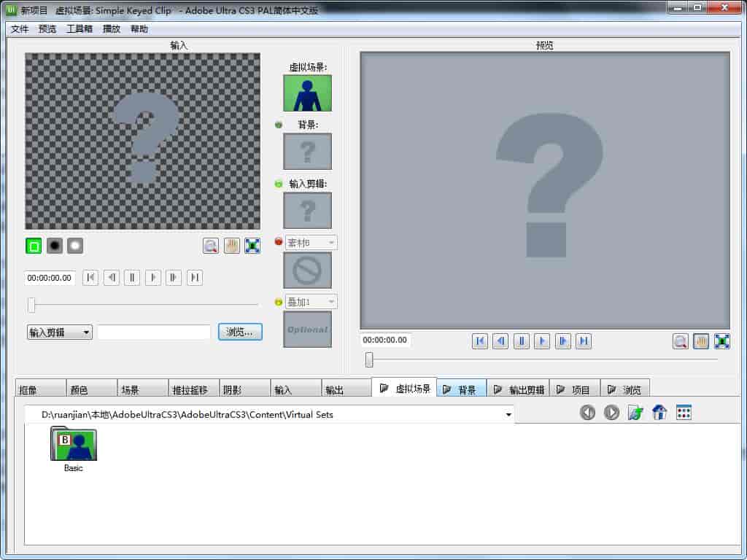Open the 叠加1 overlay dropdown
The height and width of the screenshot is (560, 747).
click(330, 301)
